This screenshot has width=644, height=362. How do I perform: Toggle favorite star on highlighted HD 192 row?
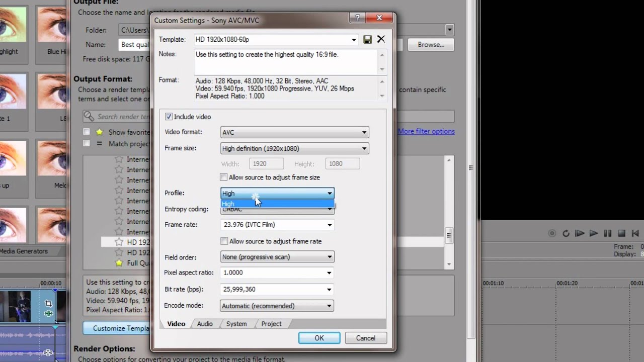click(119, 242)
